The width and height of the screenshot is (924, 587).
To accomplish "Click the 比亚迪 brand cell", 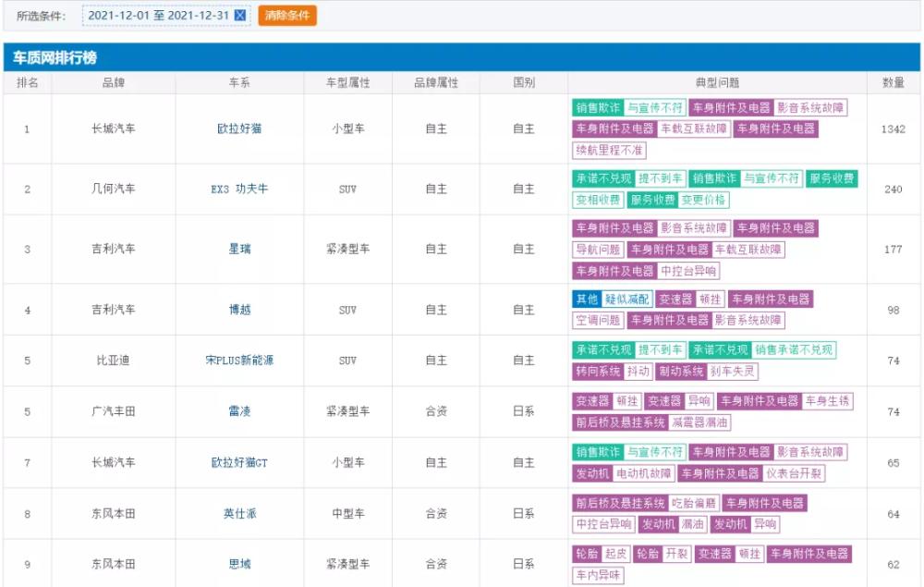I will (x=113, y=361).
